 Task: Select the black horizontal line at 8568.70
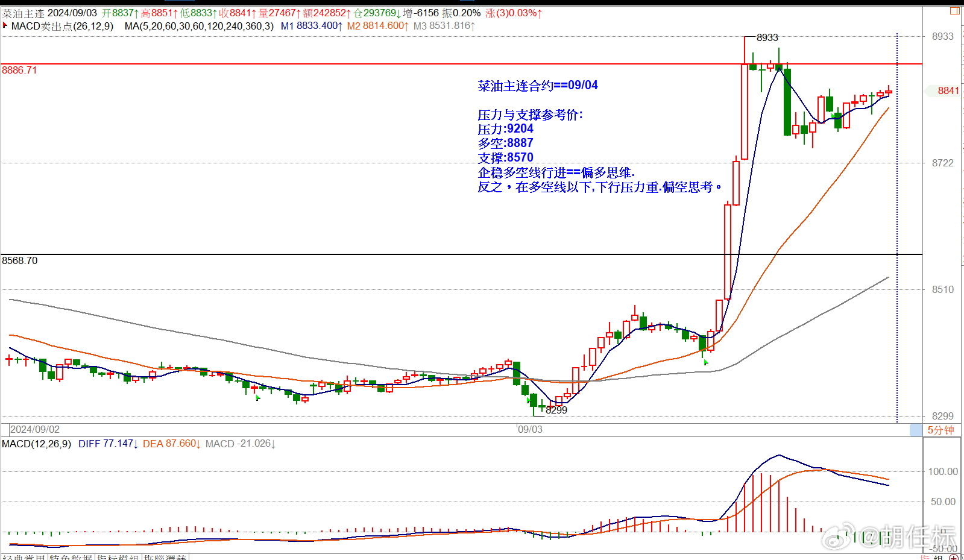[x=461, y=254]
